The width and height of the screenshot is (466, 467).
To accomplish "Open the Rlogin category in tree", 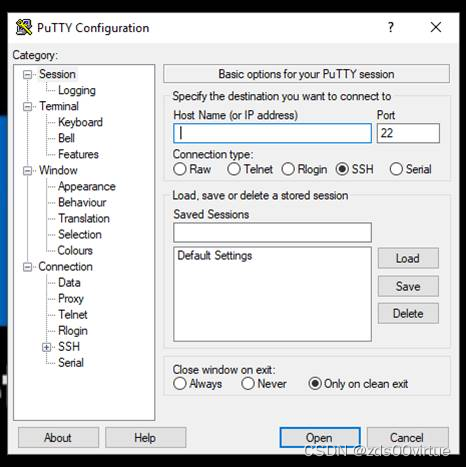I will pyautogui.click(x=73, y=331).
